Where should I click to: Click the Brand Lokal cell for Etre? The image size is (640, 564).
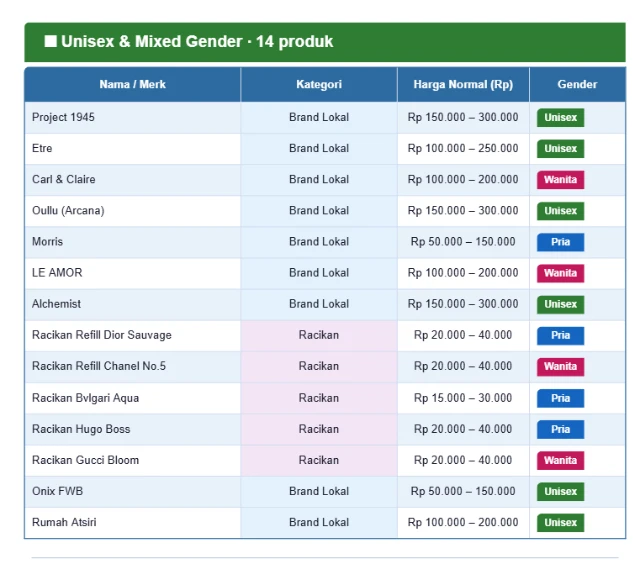[319, 149]
